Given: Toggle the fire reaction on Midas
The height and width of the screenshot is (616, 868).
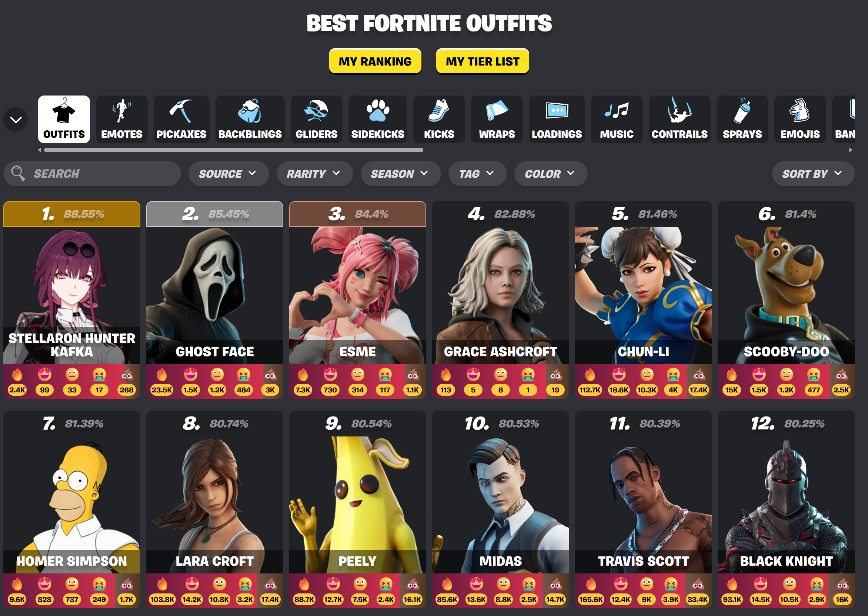Looking at the screenshot, I should (x=447, y=585).
